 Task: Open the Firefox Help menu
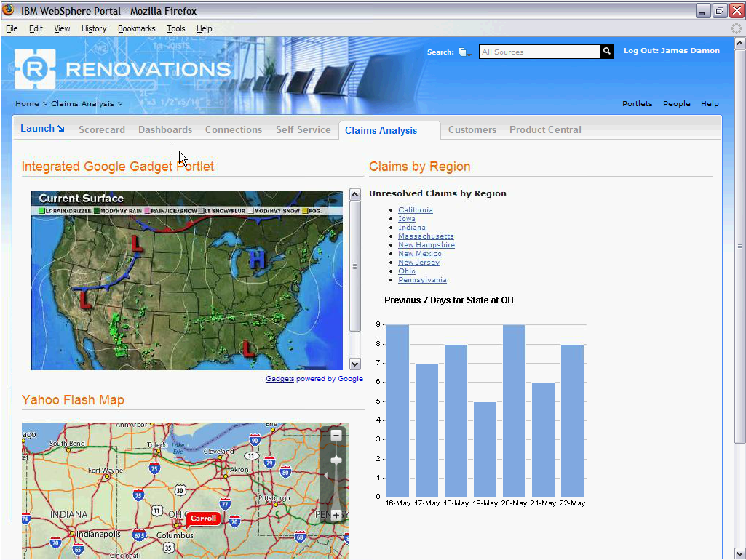tap(204, 28)
